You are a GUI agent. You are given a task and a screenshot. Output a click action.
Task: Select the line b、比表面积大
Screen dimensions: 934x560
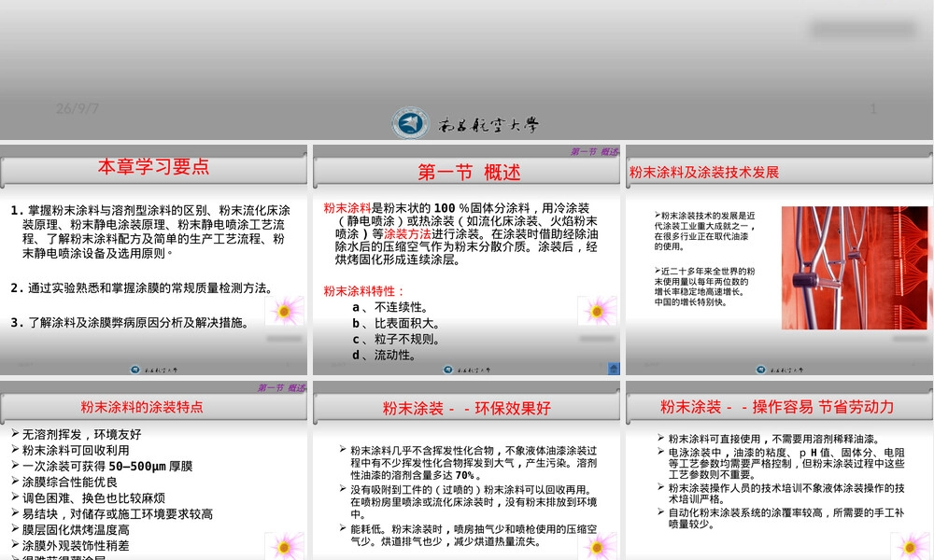pos(396,323)
